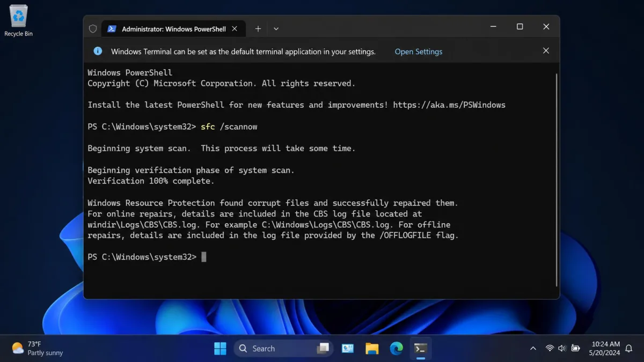
Task: Expand the hidden system tray icons chevron
Action: [x=533, y=349]
